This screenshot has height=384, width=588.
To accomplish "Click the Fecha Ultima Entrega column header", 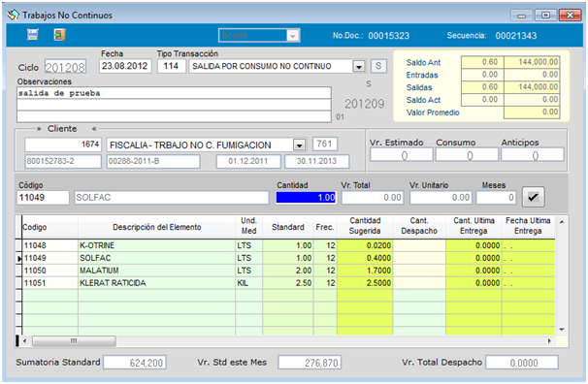I will point(528,226).
